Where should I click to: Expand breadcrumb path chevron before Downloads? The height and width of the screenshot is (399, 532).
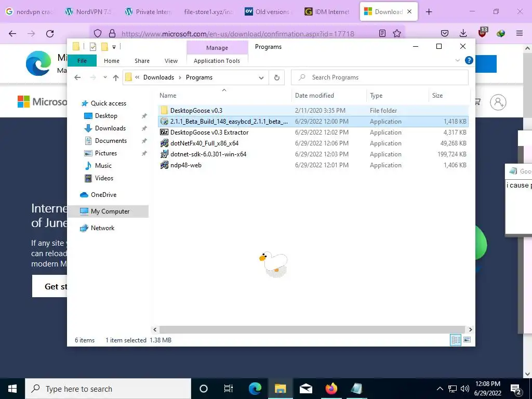click(x=137, y=77)
